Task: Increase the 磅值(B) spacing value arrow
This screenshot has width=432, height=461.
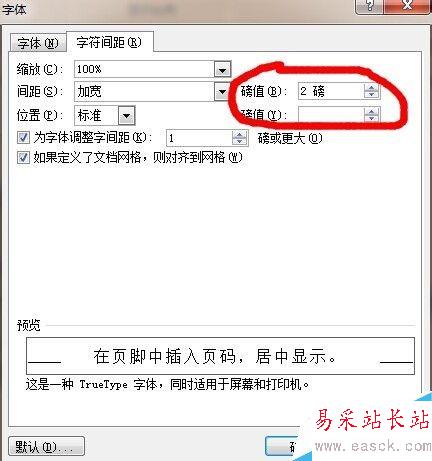Action: click(371, 88)
